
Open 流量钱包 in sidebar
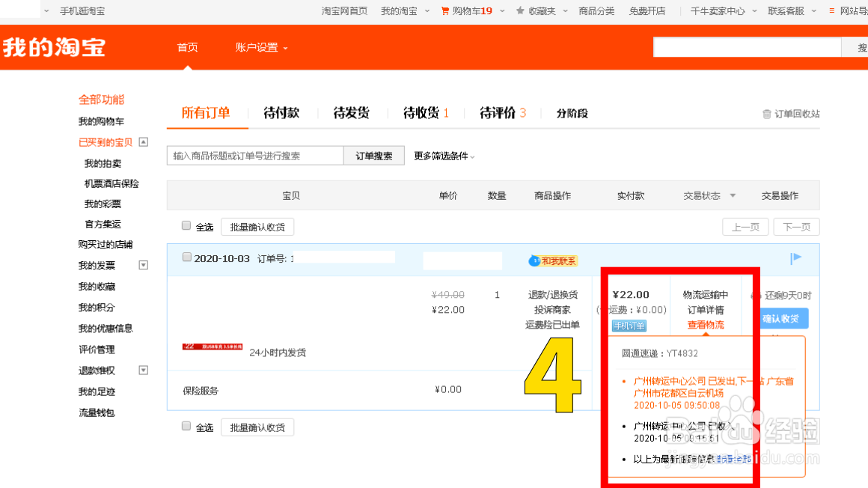click(x=97, y=412)
